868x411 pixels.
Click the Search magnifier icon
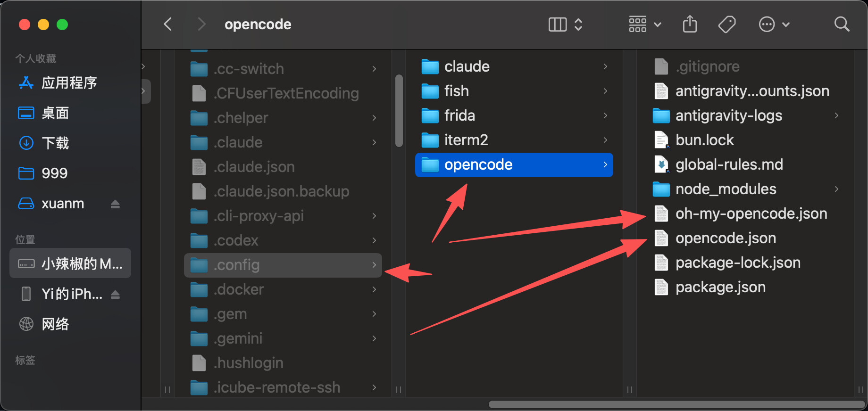click(x=842, y=24)
